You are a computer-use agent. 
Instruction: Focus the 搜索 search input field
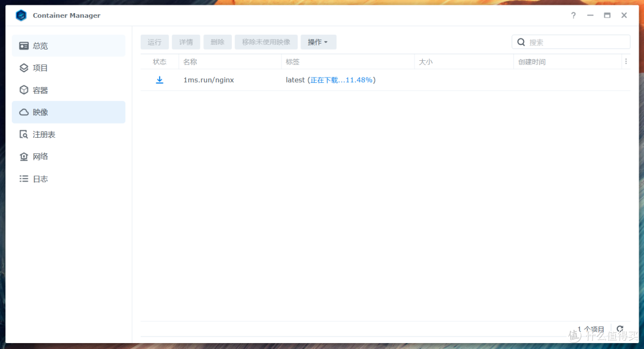click(571, 42)
